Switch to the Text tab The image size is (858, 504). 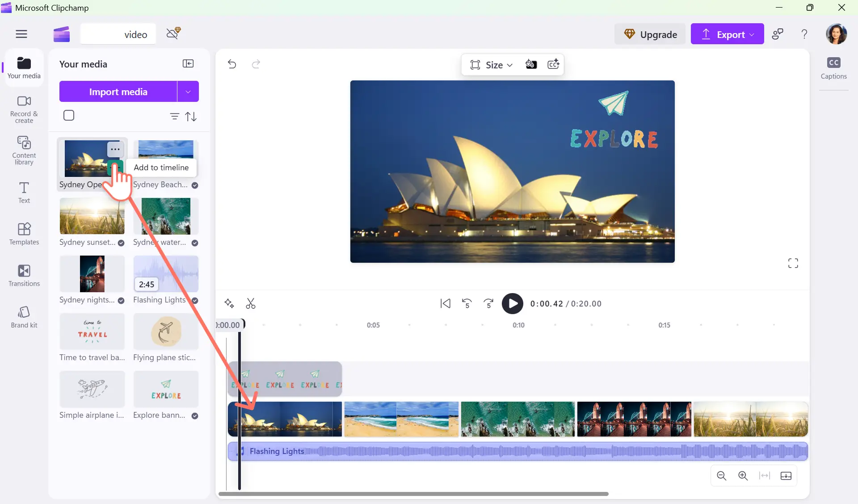coord(24,192)
